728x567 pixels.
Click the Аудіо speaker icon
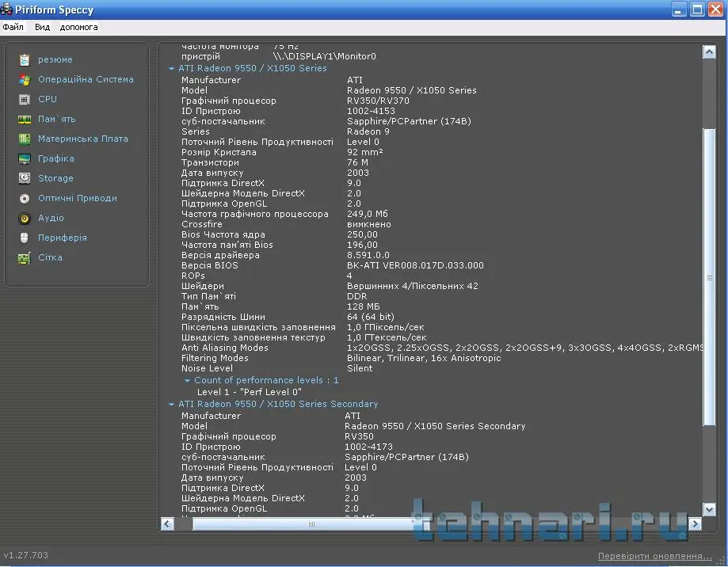[25, 218]
